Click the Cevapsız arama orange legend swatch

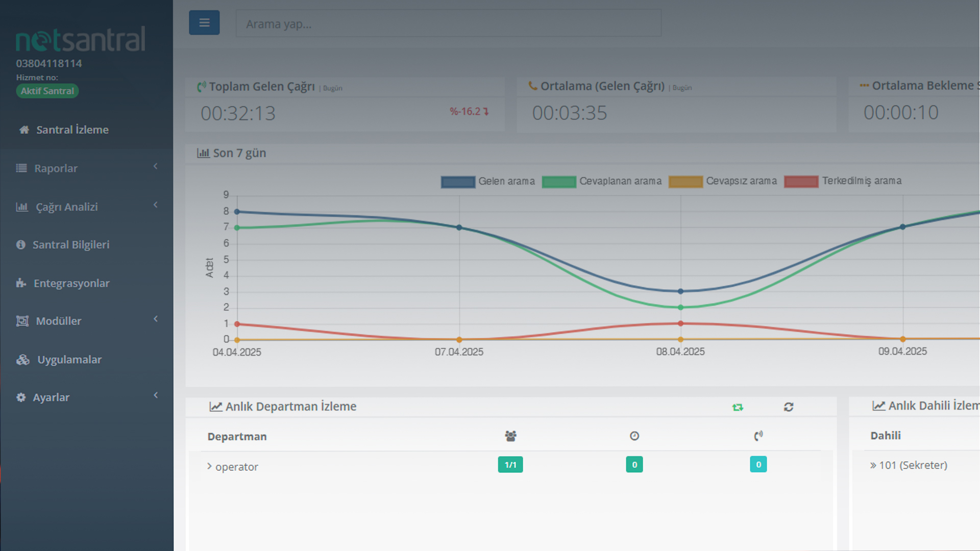pyautogui.click(x=685, y=182)
